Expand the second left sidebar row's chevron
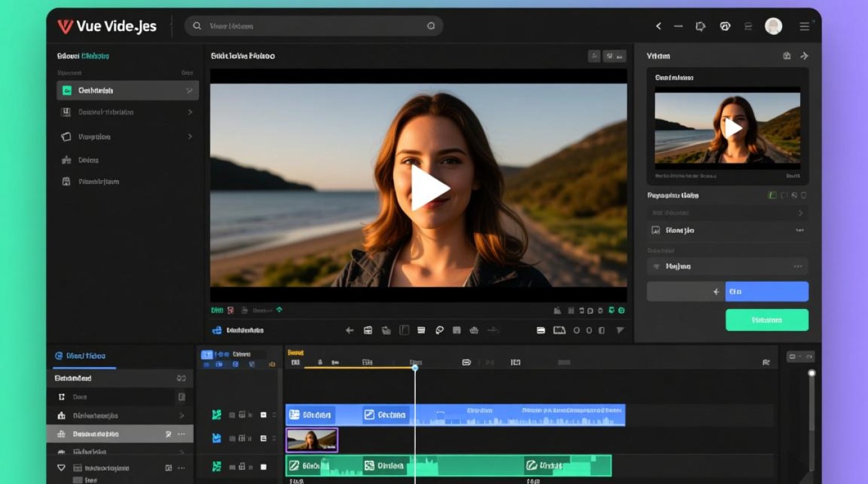 coord(190,112)
